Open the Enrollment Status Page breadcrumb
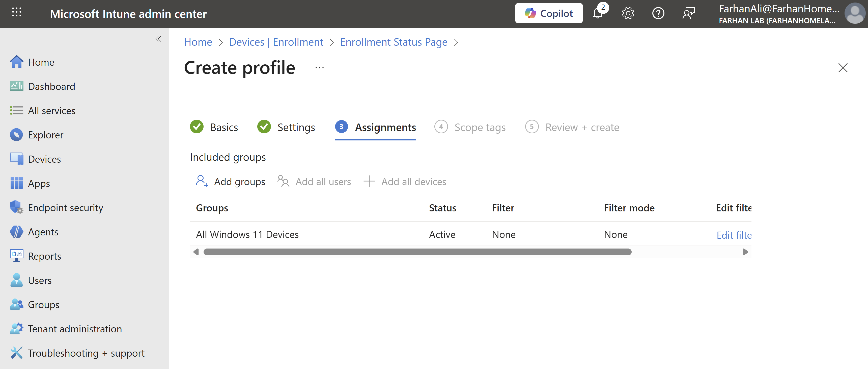This screenshot has width=868, height=369. pyautogui.click(x=394, y=42)
